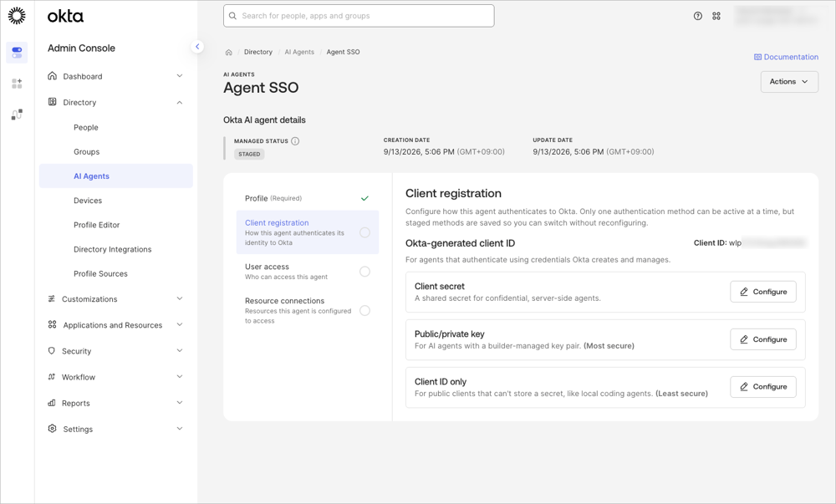Click pencil icon on Client ID only Configure
The height and width of the screenshot is (504, 836).
pos(744,387)
